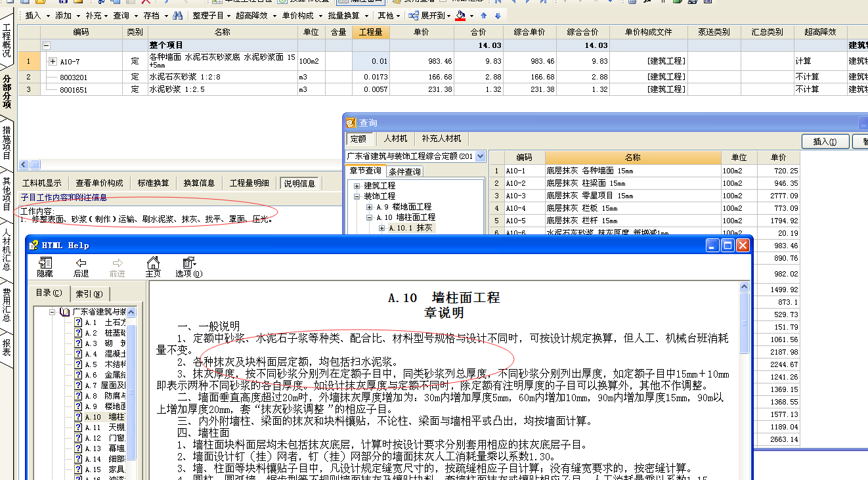The height and width of the screenshot is (480, 868).
Task: Open the 超高降效 toolbar dropdown
Action: click(255, 15)
